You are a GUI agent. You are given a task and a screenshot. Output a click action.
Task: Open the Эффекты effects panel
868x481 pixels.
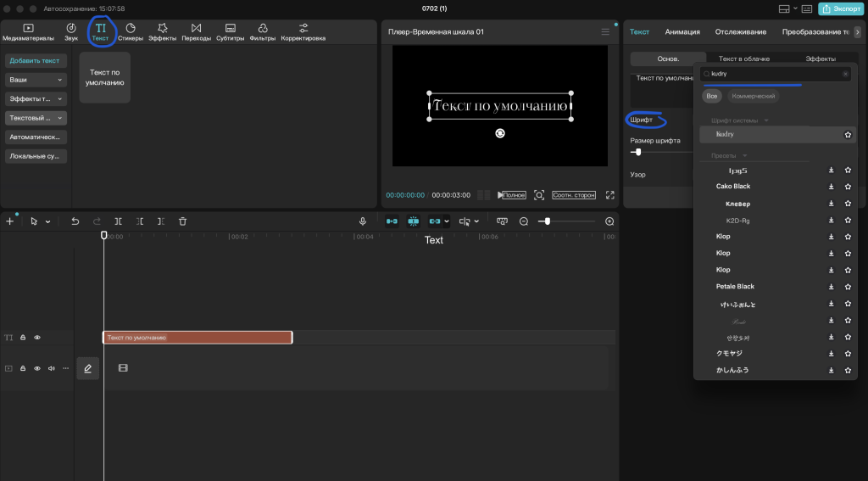coord(162,32)
